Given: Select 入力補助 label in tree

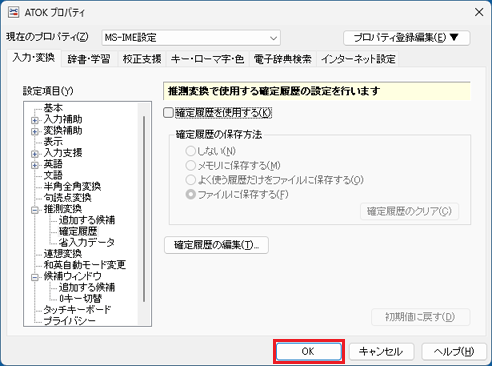Looking at the screenshot, I should [x=63, y=119].
